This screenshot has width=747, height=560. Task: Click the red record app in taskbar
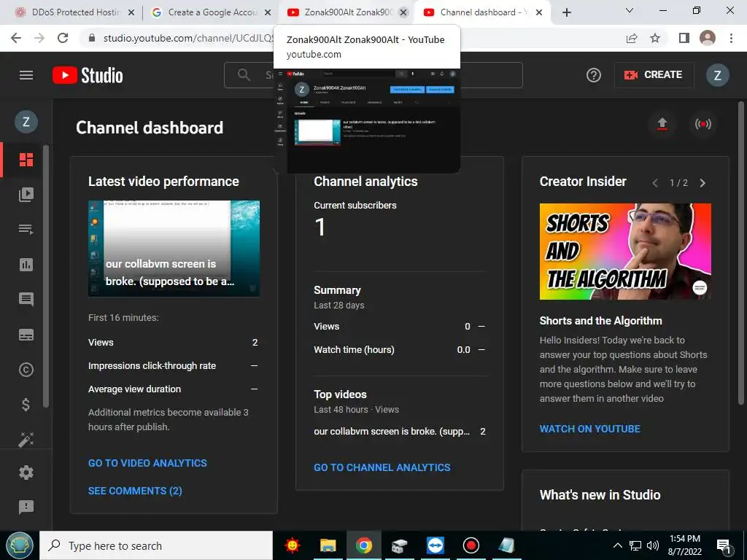coord(471,545)
